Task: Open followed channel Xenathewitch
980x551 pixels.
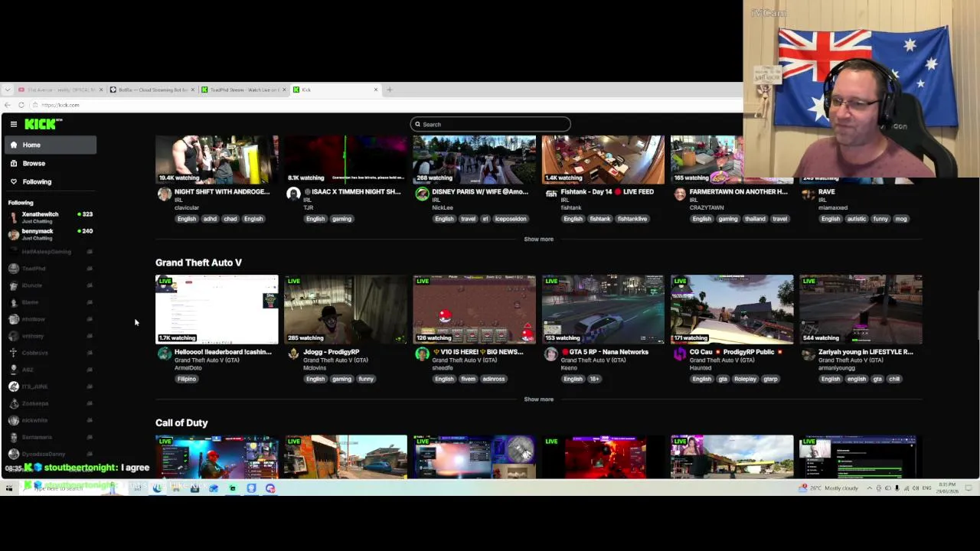Action: 51,217
